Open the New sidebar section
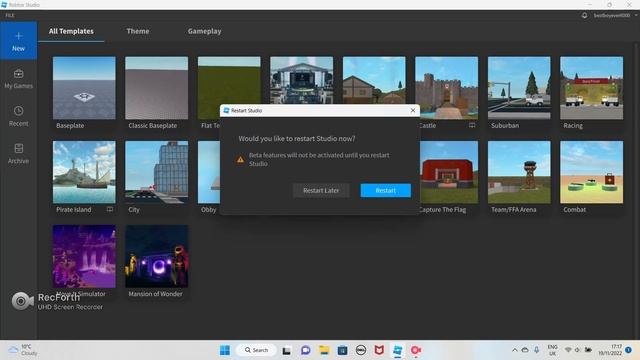640x360 pixels. [x=18, y=41]
